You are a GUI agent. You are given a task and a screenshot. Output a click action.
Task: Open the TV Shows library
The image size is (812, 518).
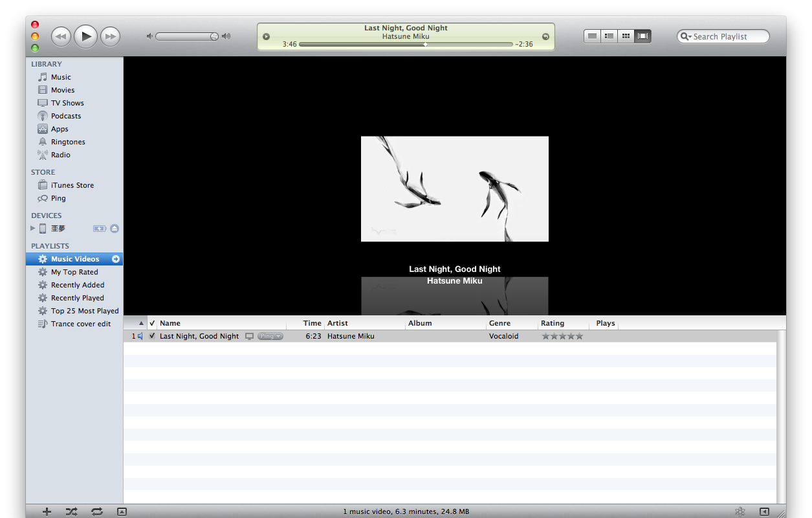67,103
